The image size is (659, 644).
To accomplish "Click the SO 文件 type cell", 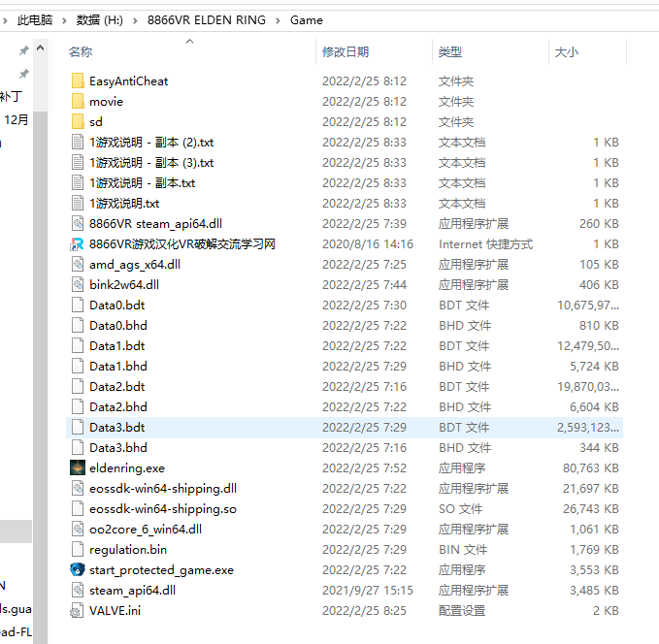I will (461, 509).
